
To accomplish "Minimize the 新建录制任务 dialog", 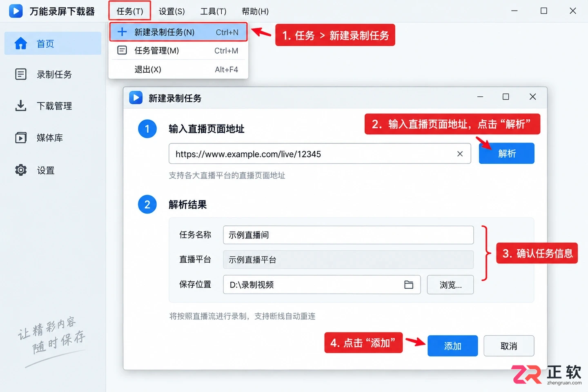I will click(480, 97).
